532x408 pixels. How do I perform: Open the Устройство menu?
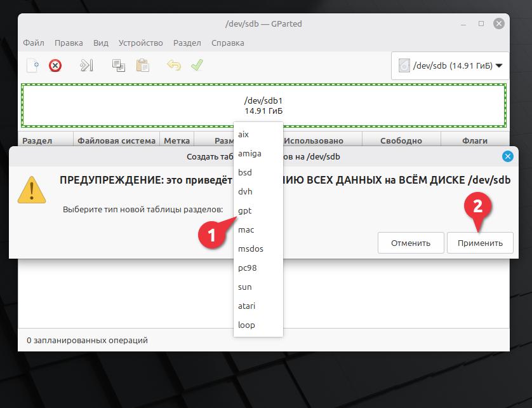point(140,43)
